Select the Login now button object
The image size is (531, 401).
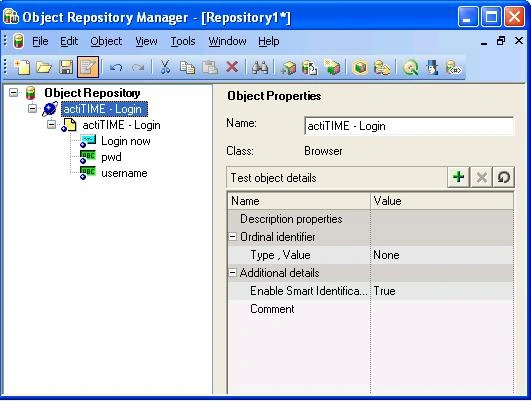(126, 141)
